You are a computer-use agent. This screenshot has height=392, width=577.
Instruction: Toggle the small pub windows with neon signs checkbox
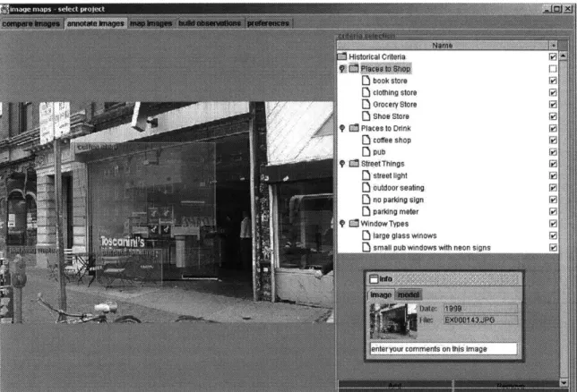click(x=553, y=248)
